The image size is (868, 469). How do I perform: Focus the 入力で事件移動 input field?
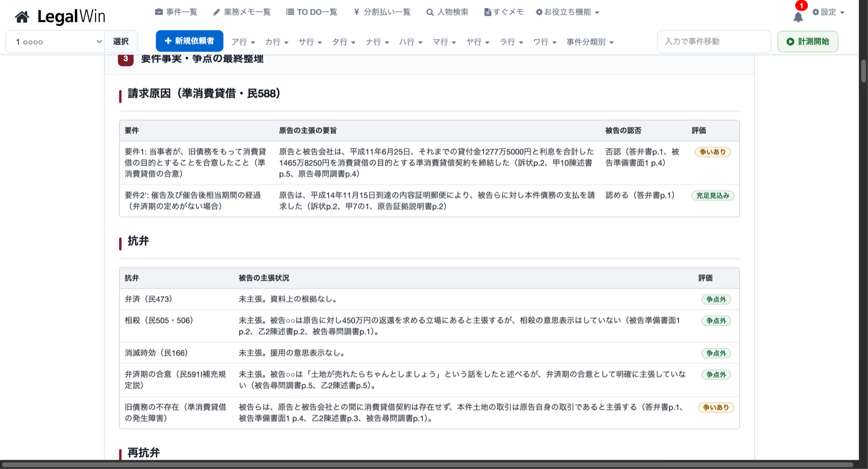coord(714,42)
